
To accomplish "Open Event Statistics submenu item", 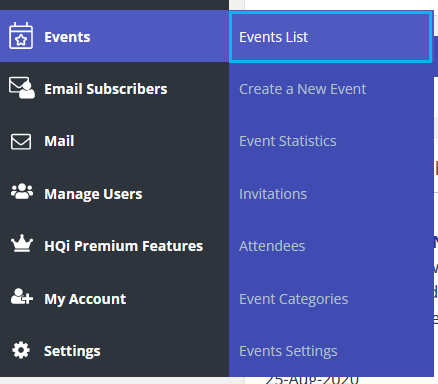I will point(331,141).
